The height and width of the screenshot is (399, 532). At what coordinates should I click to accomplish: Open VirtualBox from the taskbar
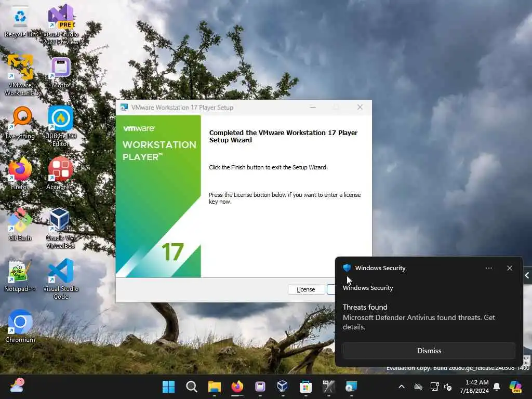(282, 387)
